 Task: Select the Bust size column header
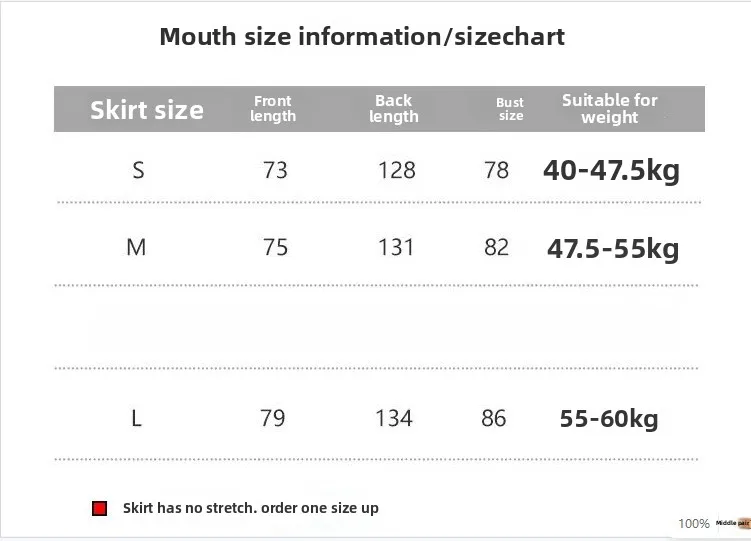point(510,109)
